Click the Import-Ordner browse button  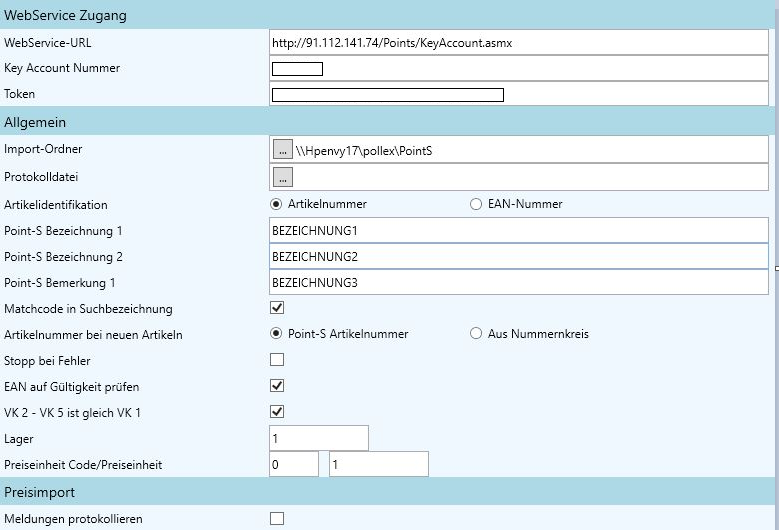(x=281, y=150)
